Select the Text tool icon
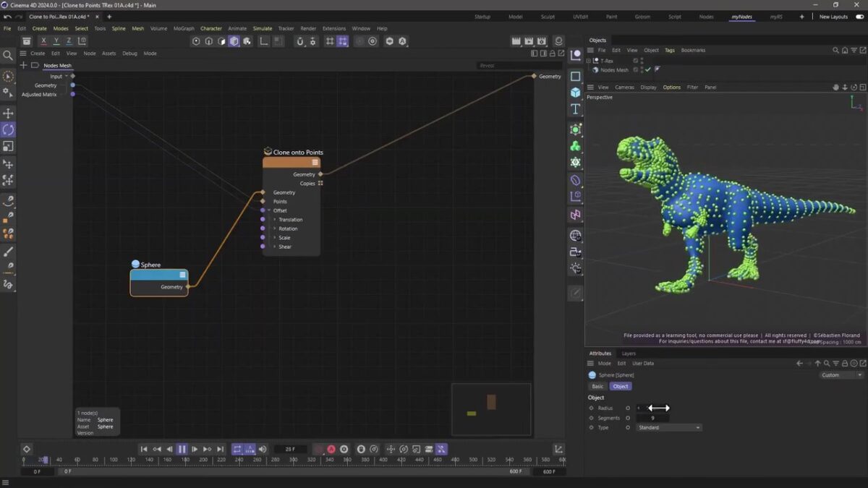This screenshot has height=488, width=868. pos(576,109)
